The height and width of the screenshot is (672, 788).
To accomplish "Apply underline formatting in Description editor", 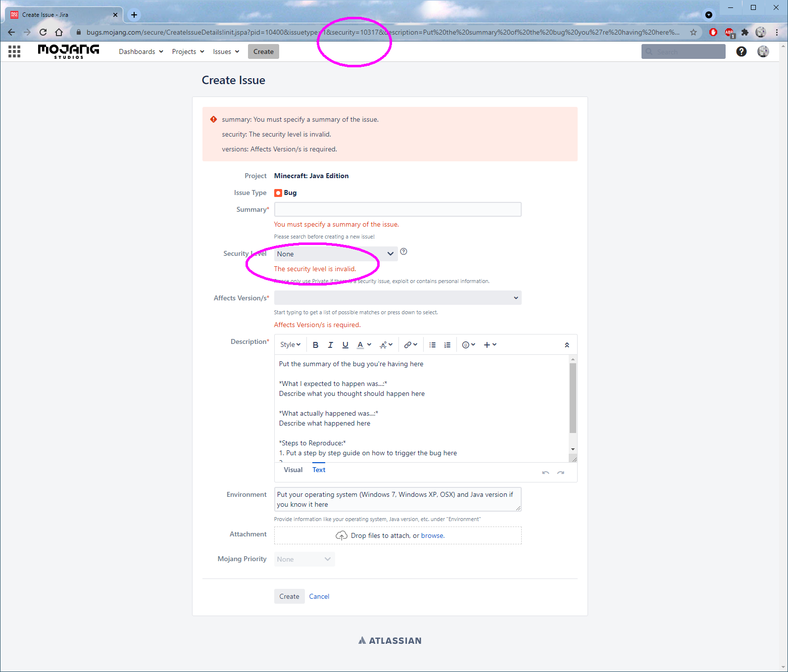I will [x=345, y=345].
